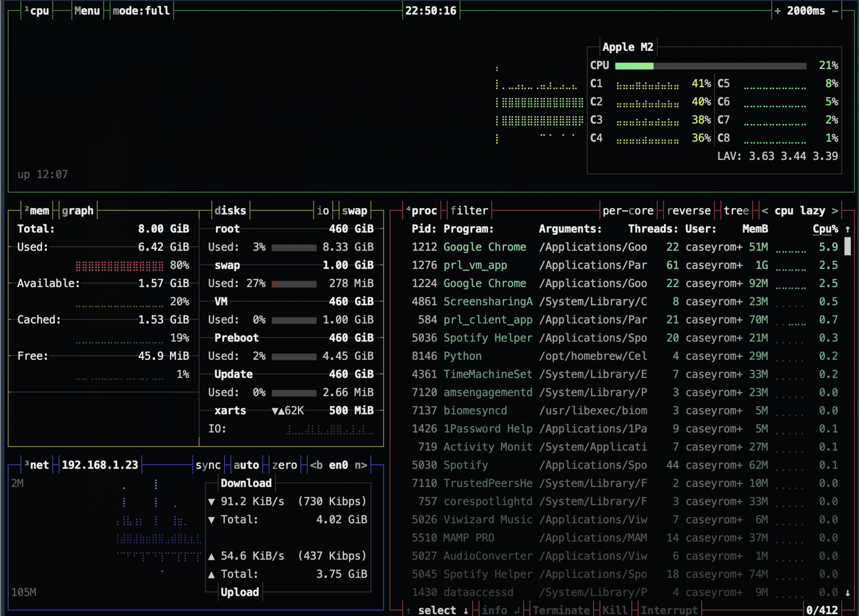Click the en0 interface name
859x616 pixels.
pos(339,465)
